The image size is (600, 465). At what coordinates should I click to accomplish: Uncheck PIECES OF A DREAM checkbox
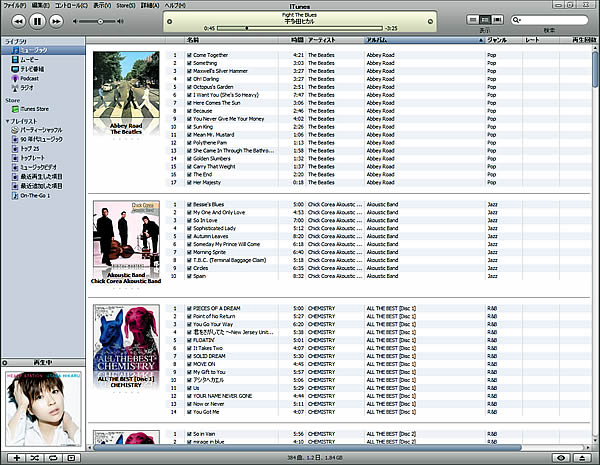click(189, 308)
